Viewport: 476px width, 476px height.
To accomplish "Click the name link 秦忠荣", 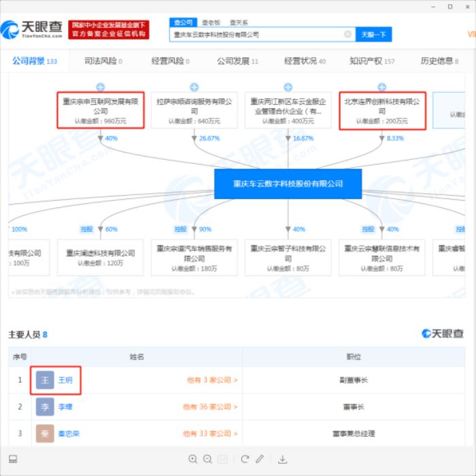I will pos(69,434).
